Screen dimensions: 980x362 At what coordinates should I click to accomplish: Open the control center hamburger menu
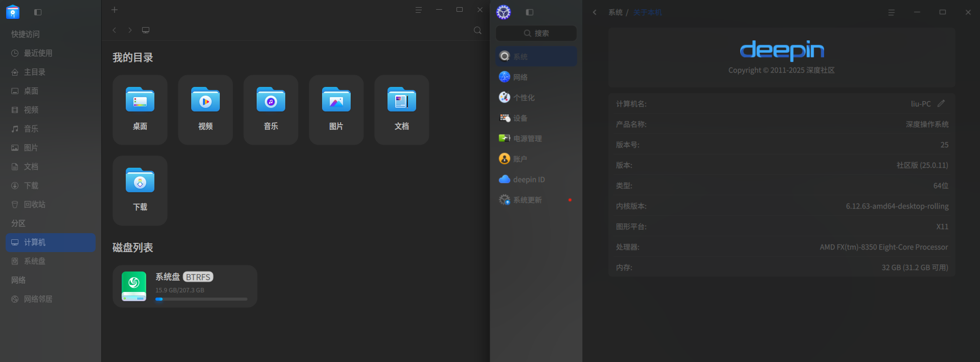click(892, 12)
